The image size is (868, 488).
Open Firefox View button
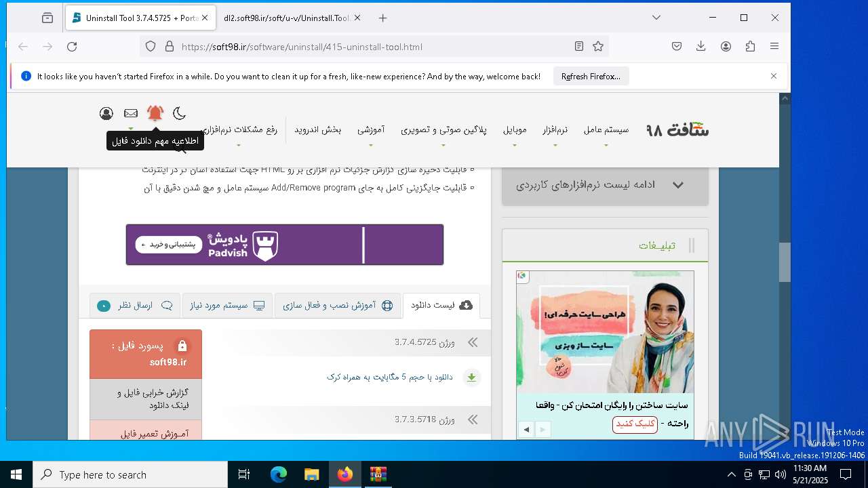(x=47, y=18)
